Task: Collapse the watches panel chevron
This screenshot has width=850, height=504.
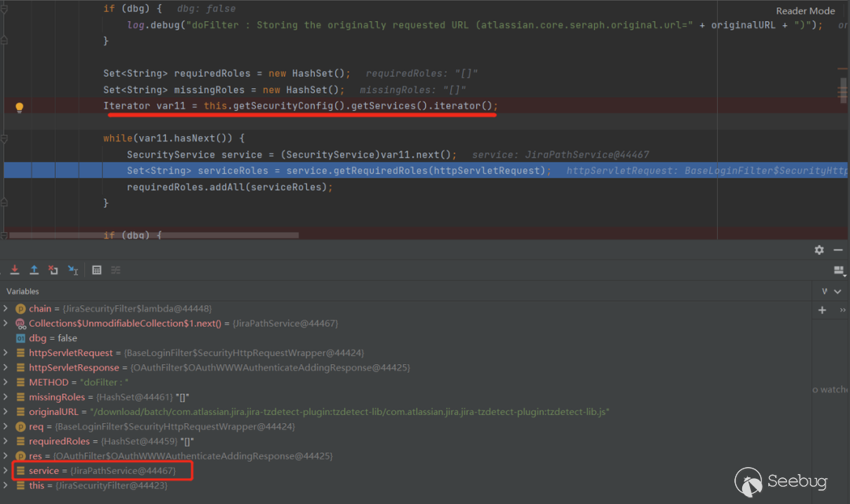Action: point(837,291)
